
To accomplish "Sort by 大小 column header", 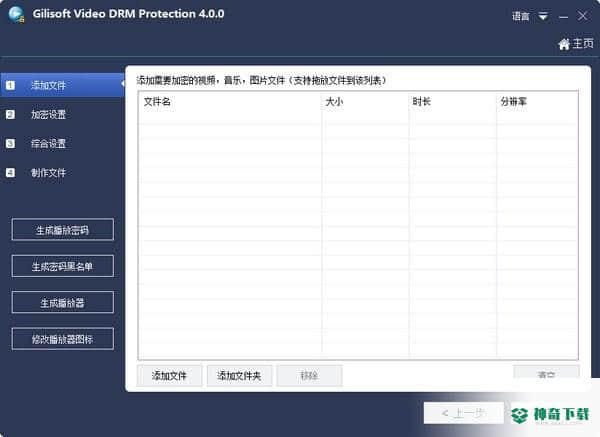I will click(365, 101).
